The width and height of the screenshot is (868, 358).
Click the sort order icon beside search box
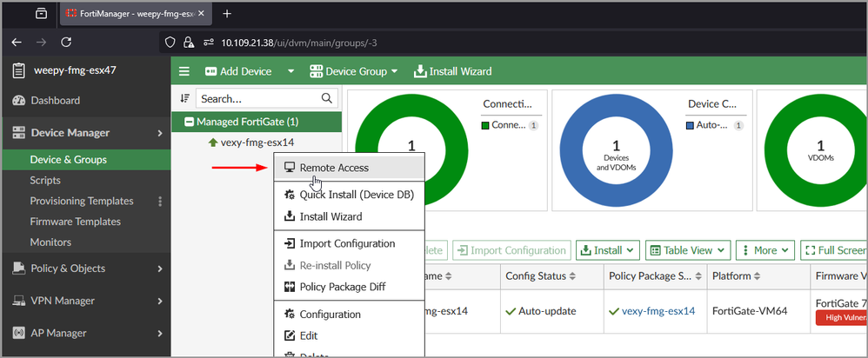(184, 99)
